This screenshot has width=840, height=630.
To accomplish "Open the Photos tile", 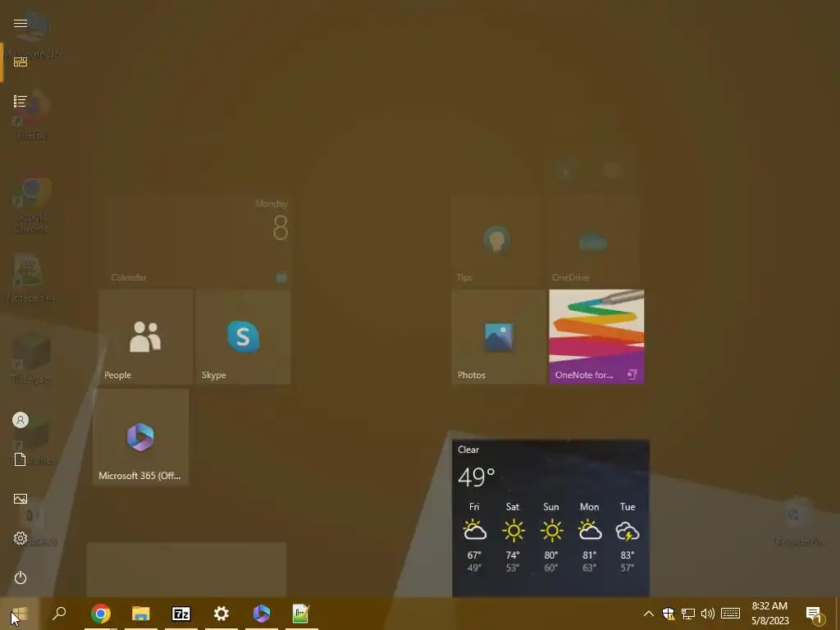I will point(498,337).
